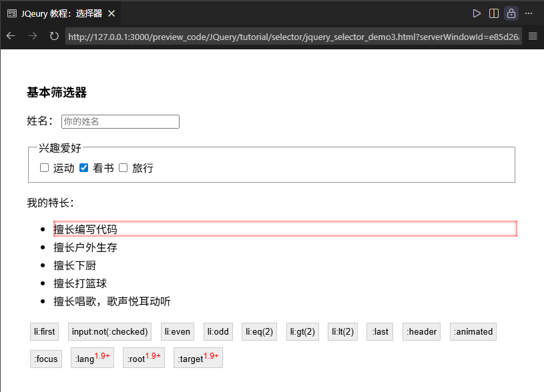Focus the 姓名 text input field
The height and width of the screenshot is (392, 544).
point(120,121)
